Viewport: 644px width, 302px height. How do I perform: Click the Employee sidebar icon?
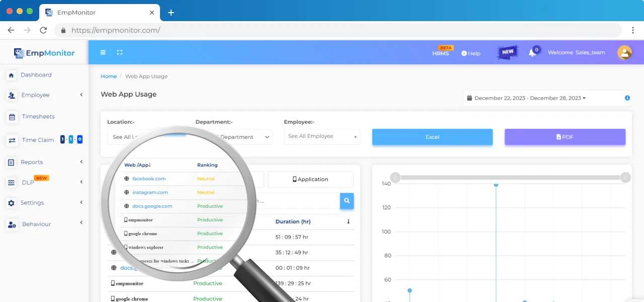11,95
